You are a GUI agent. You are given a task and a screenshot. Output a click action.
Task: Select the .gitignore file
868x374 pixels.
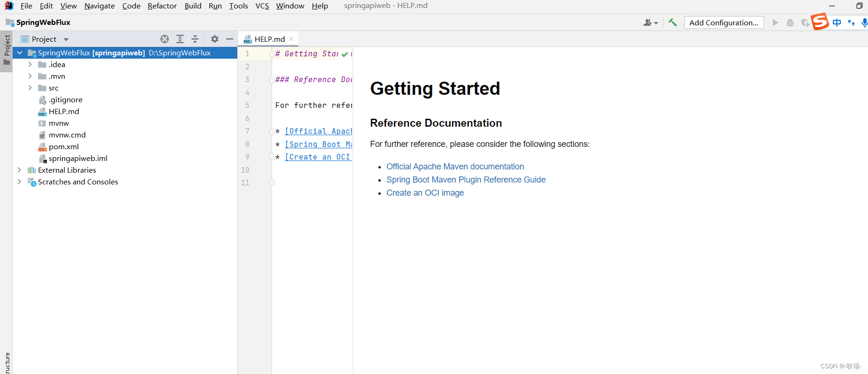tap(65, 99)
